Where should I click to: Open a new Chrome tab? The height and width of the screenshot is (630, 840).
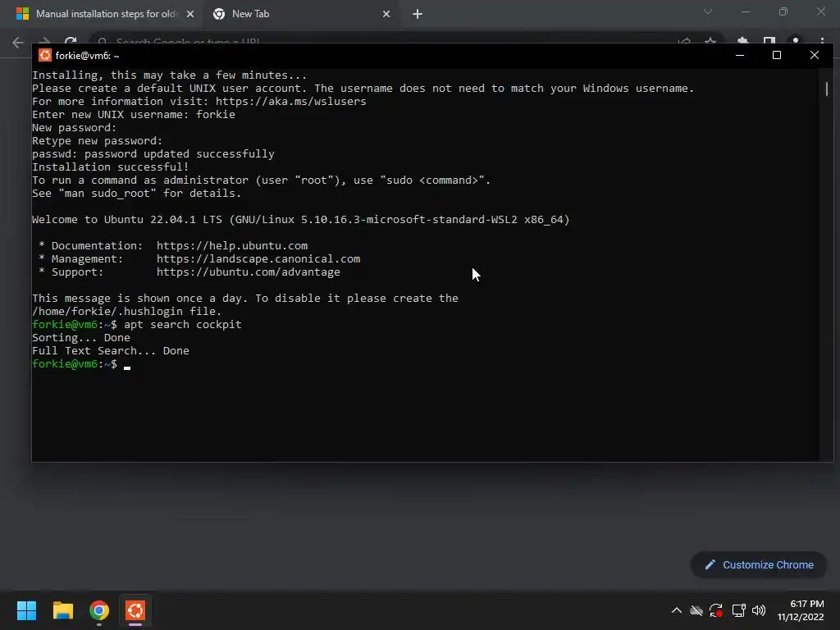(418, 14)
